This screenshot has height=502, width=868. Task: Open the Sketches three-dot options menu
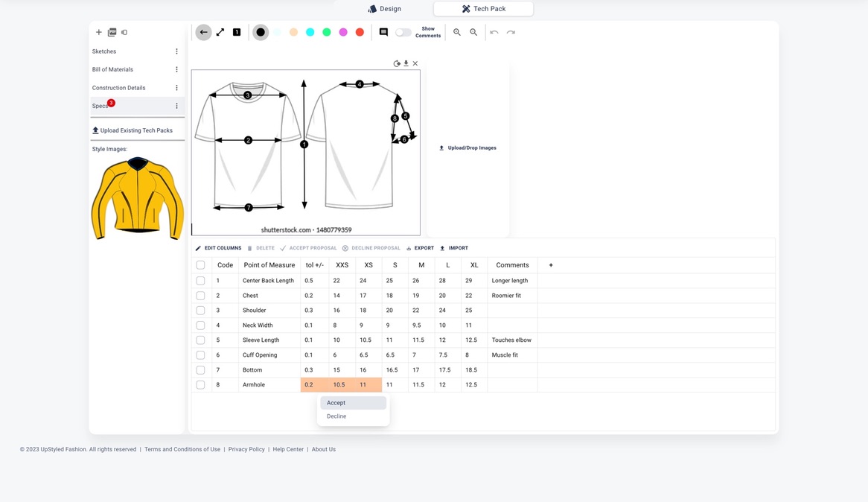pyautogui.click(x=176, y=51)
